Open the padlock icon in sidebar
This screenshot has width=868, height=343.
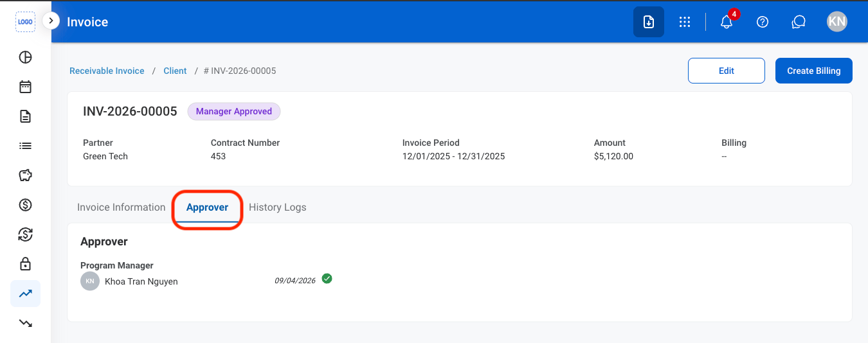25,264
